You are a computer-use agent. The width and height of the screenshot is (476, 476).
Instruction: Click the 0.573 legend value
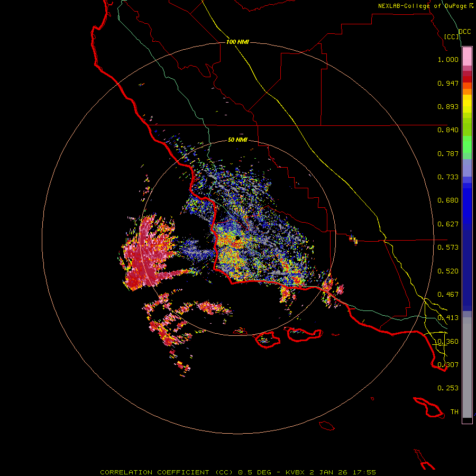point(448,248)
